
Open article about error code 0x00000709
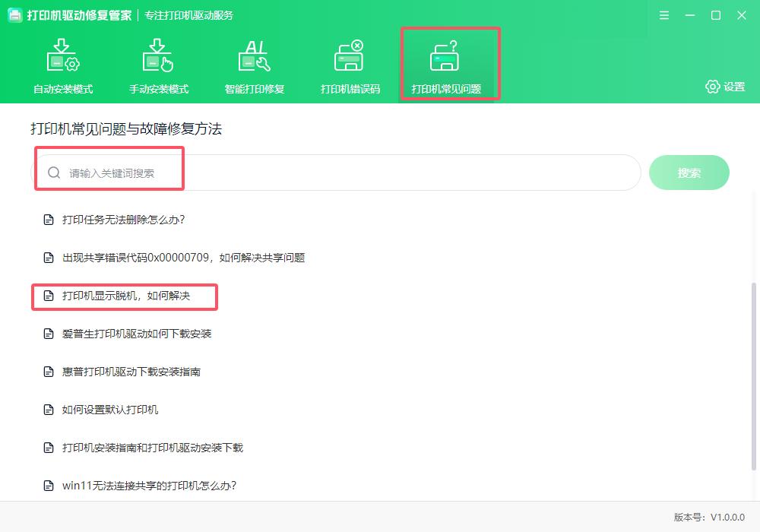tap(183, 258)
